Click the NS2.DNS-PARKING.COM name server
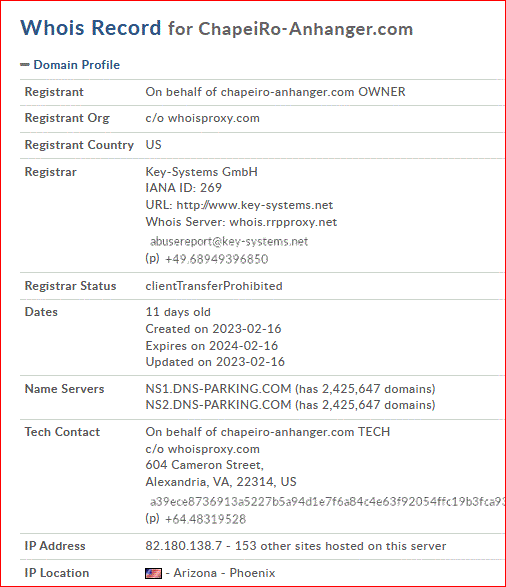This screenshot has height=587, width=506. [218, 405]
